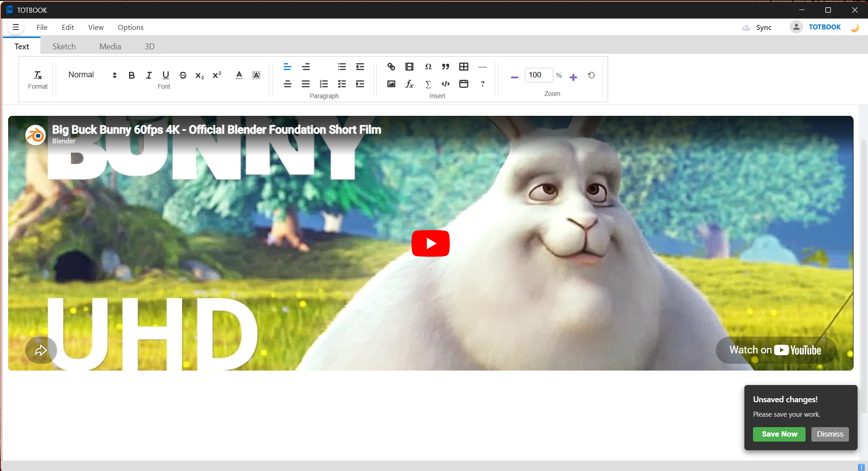Insert a hyperlink
Screen dimensions: 868x471
[x=391, y=67]
